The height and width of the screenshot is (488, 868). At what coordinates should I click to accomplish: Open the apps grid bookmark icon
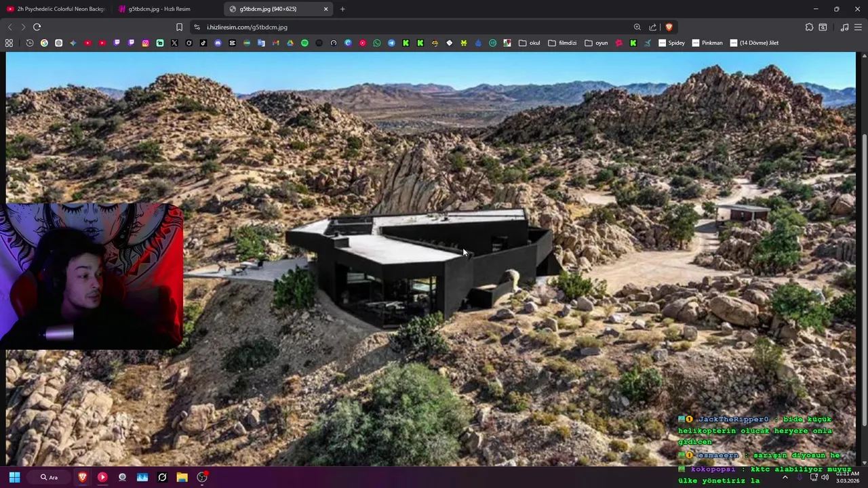(x=9, y=43)
